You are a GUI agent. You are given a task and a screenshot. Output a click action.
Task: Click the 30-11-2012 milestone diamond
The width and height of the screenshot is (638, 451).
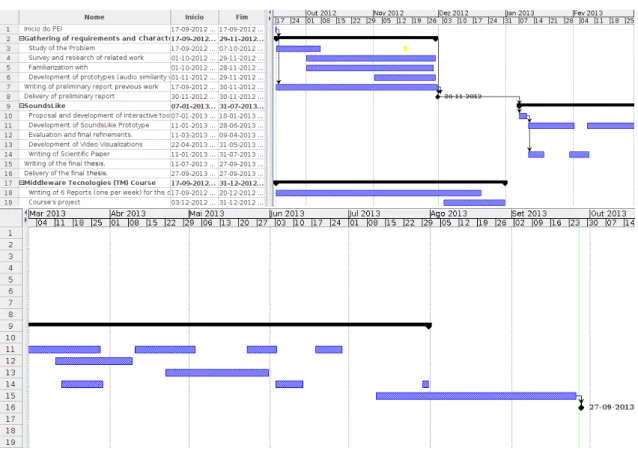[438, 96]
